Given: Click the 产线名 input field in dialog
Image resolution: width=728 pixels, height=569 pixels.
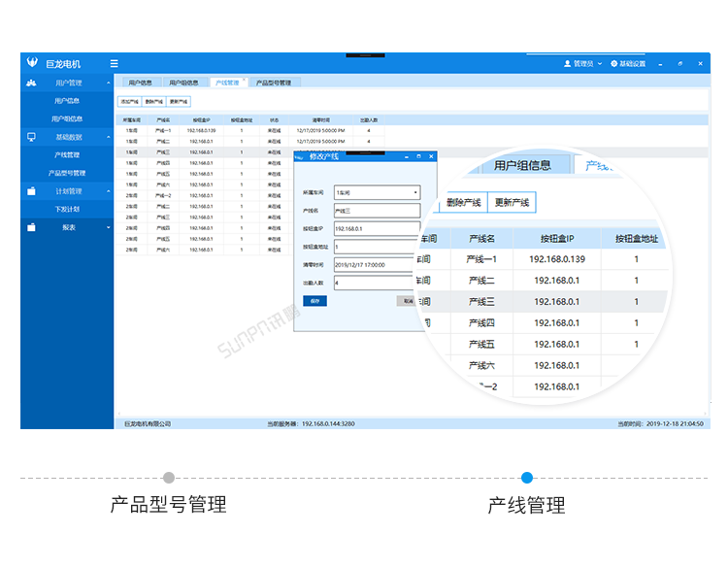Looking at the screenshot, I should pyautogui.click(x=377, y=210).
